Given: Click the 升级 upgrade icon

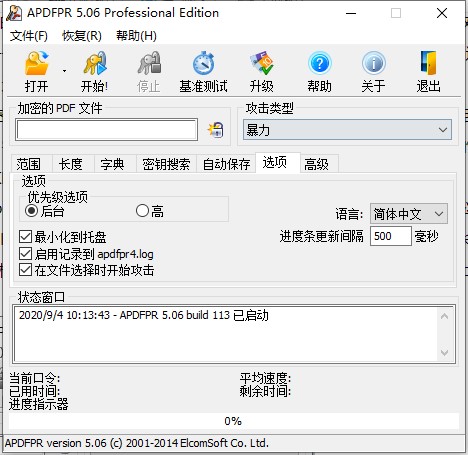Looking at the screenshot, I should [262, 63].
